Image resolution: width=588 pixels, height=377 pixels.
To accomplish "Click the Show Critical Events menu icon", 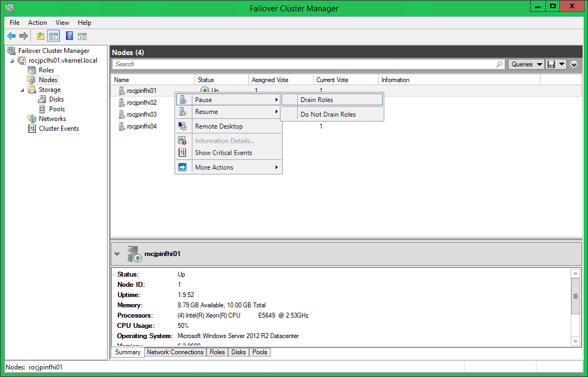I will pos(182,152).
